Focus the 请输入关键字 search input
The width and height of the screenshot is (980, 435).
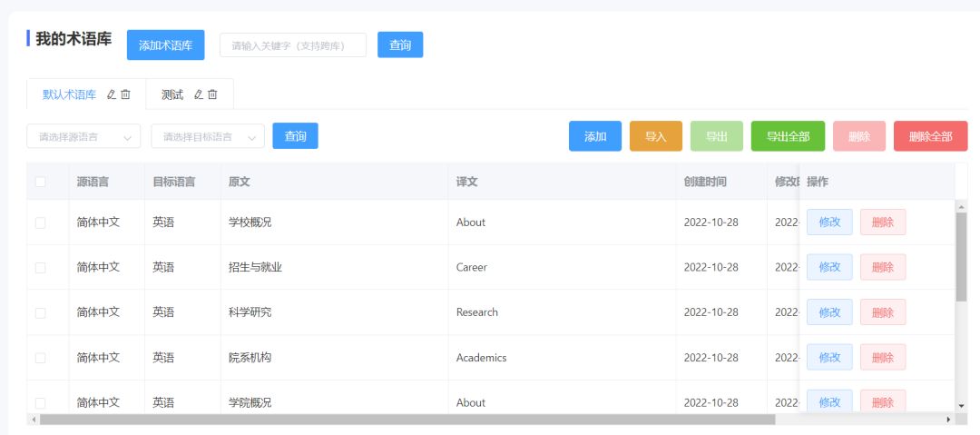(292, 45)
